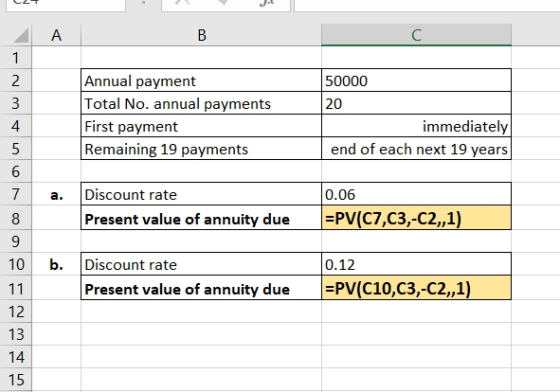560x392 pixels.
Task: Click "Discount rate" cell in row 7
Action: [x=201, y=194]
